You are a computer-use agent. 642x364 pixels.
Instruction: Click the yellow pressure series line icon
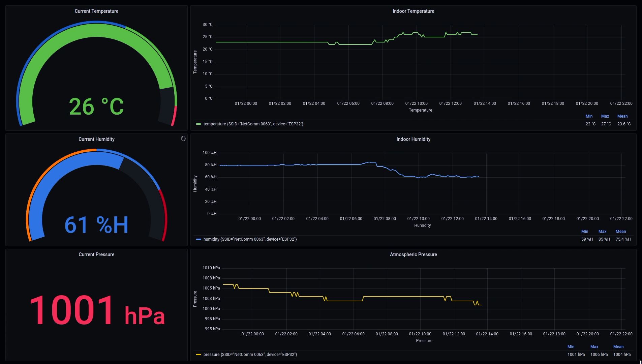(x=198, y=355)
